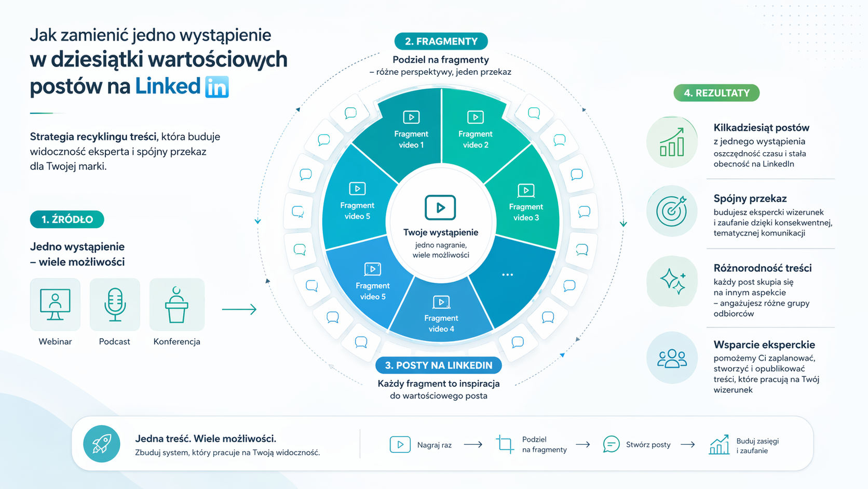Click the heading "Jedno wystąpienie – wiele możliwości"
868x489 pixels.
coord(77,254)
